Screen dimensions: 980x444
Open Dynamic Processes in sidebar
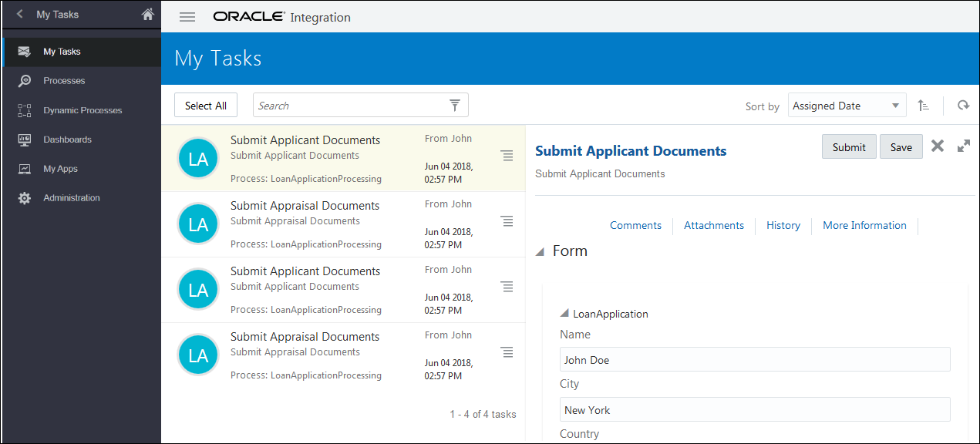pyautogui.click(x=83, y=110)
